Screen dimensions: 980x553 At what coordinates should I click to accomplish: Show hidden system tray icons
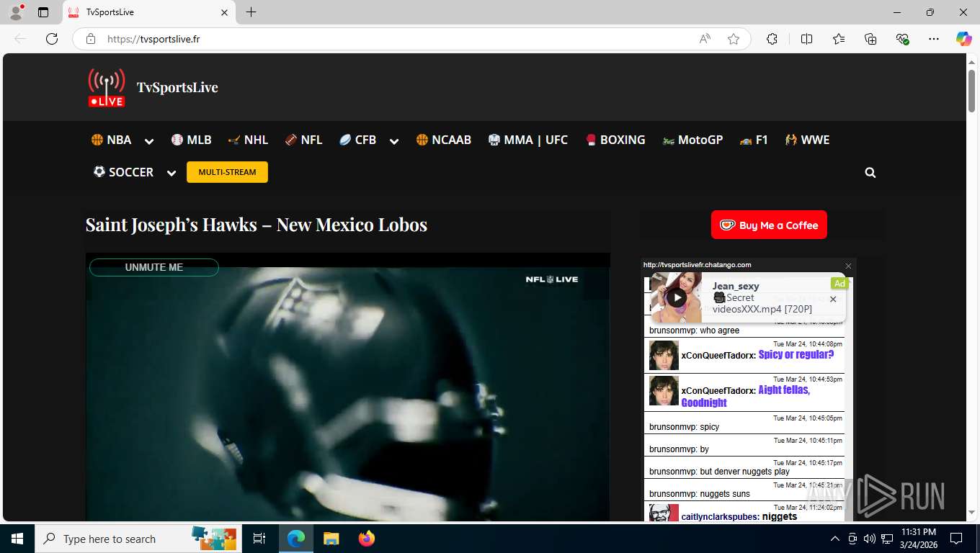click(835, 539)
